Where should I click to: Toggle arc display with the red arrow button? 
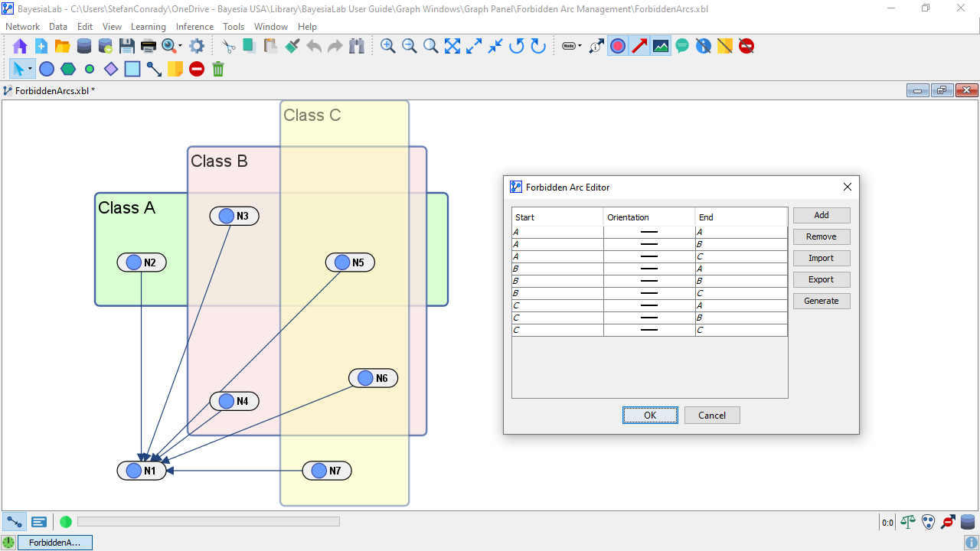coord(639,46)
